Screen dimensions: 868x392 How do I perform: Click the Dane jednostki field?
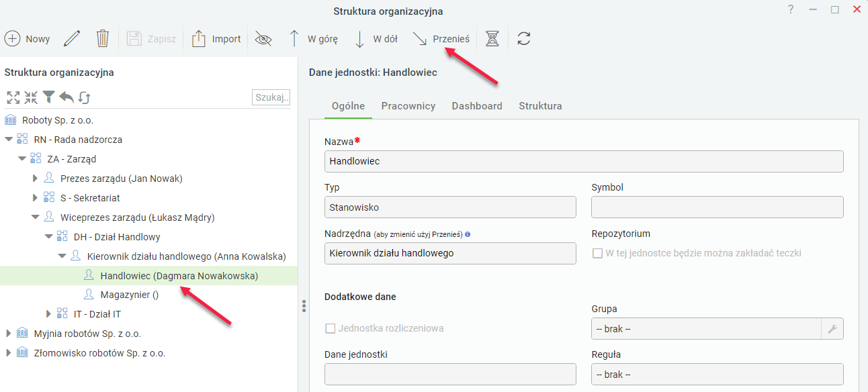(450, 375)
